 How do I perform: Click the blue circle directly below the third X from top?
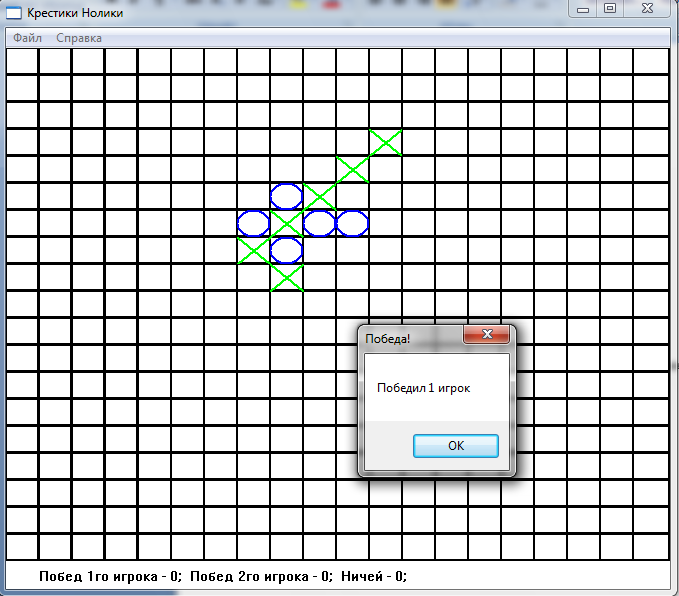tap(319, 224)
